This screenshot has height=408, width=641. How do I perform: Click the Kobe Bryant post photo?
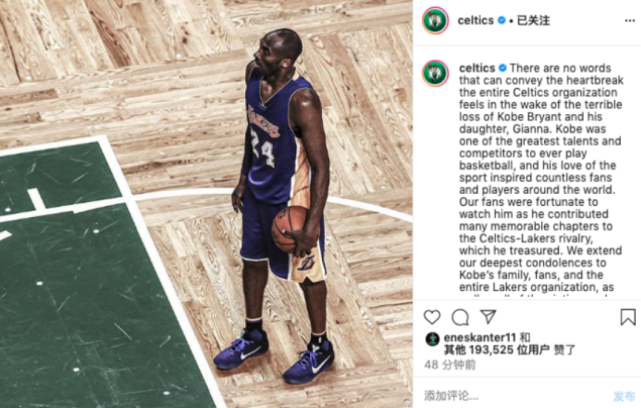click(206, 204)
